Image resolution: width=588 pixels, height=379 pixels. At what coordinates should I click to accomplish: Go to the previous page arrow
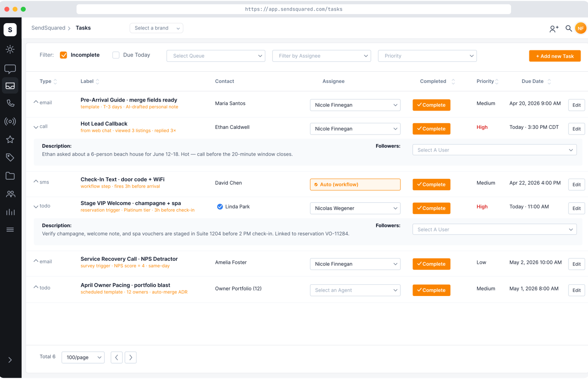pos(116,357)
